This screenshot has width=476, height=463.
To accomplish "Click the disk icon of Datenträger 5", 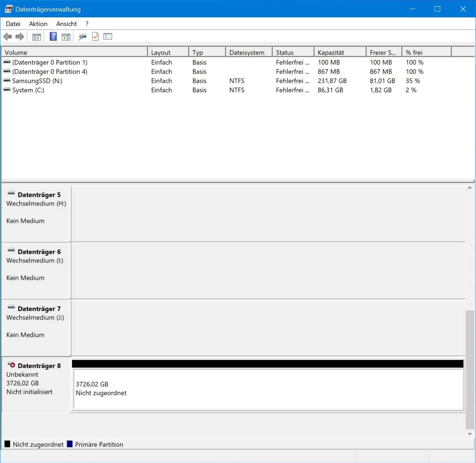I will pos(11,193).
